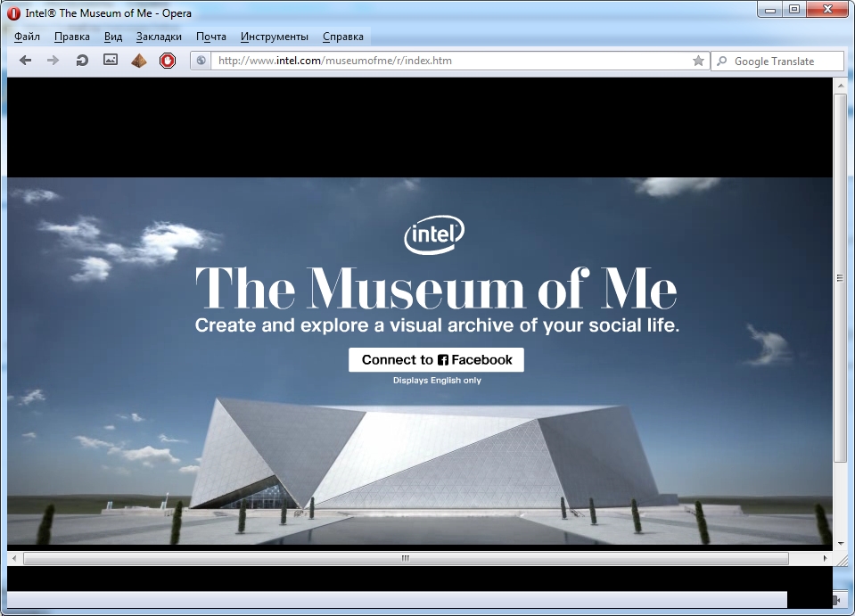Open the Справка menu
The width and height of the screenshot is (855, 616).
[342, 37]
